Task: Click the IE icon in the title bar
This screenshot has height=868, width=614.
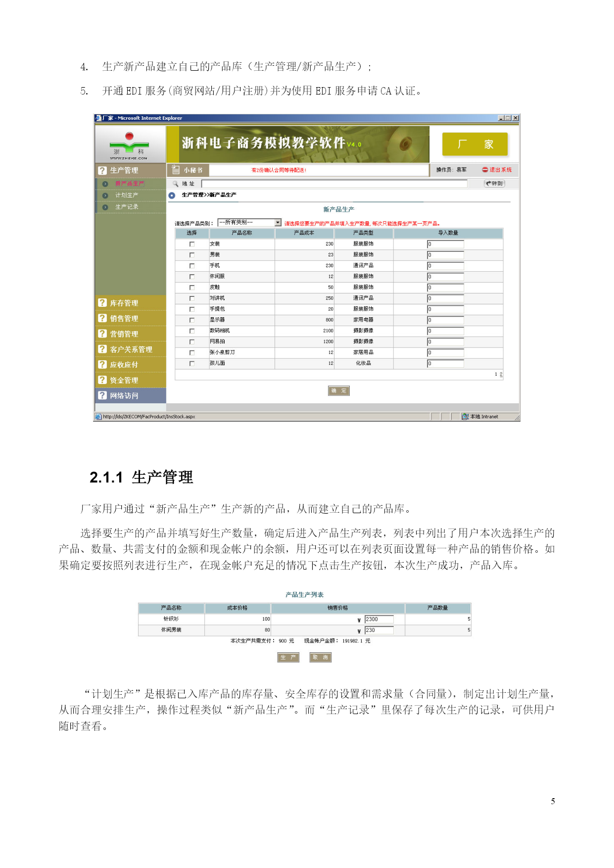Action: point(98,118)
